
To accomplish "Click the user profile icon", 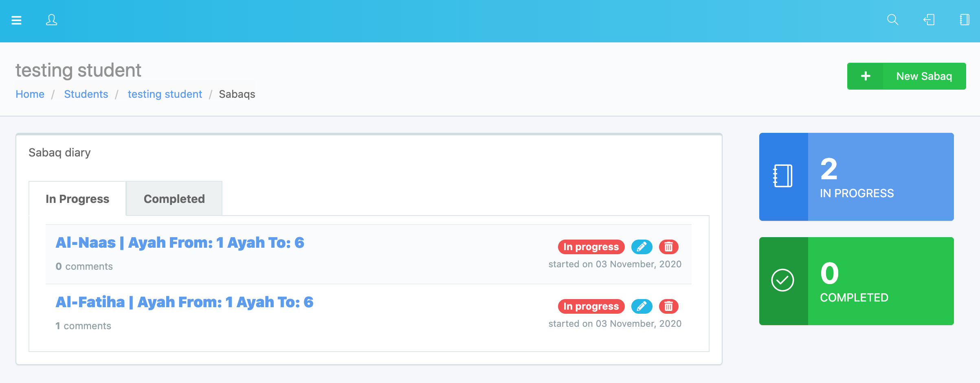I will click(51, 20).
